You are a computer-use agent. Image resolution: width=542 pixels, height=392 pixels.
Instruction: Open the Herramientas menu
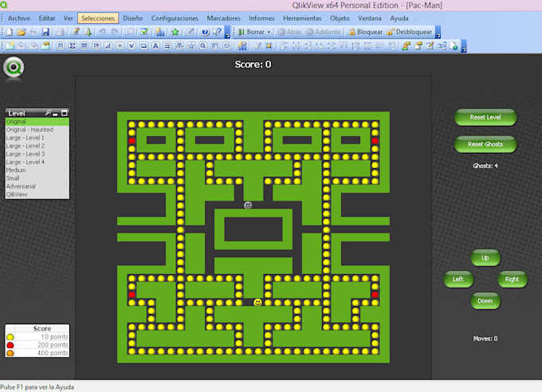pos(302,18)
